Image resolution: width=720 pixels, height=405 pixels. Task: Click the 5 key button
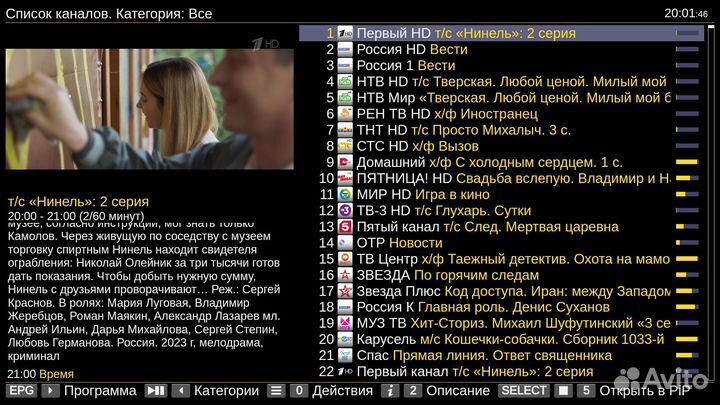pos(586,391)
